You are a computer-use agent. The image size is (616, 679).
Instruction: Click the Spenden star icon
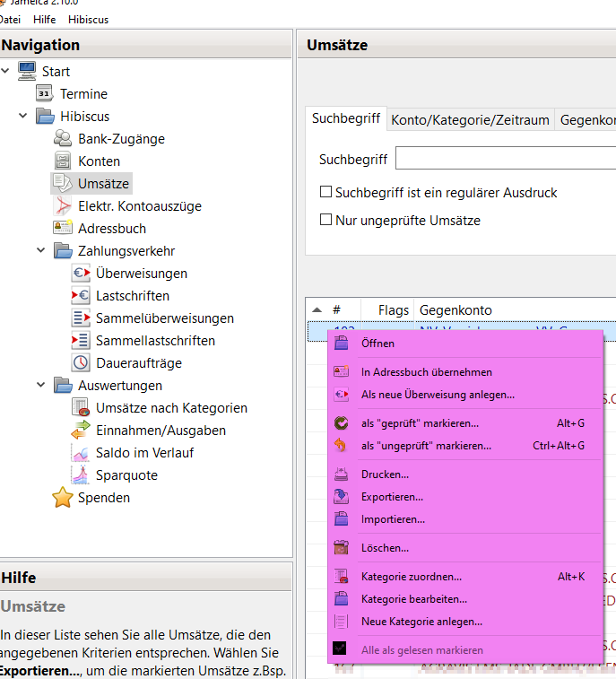pyautogui.click(x=63, y=498)
